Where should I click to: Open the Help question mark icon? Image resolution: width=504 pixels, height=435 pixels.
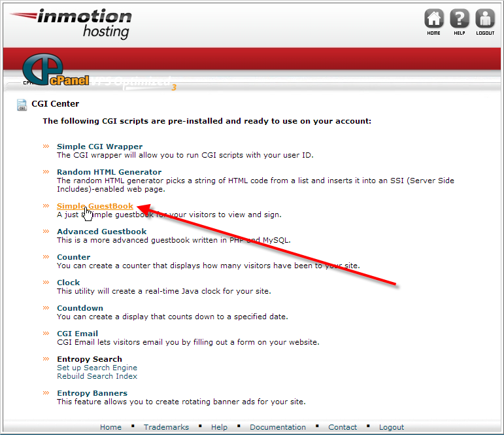click(460, 18)
